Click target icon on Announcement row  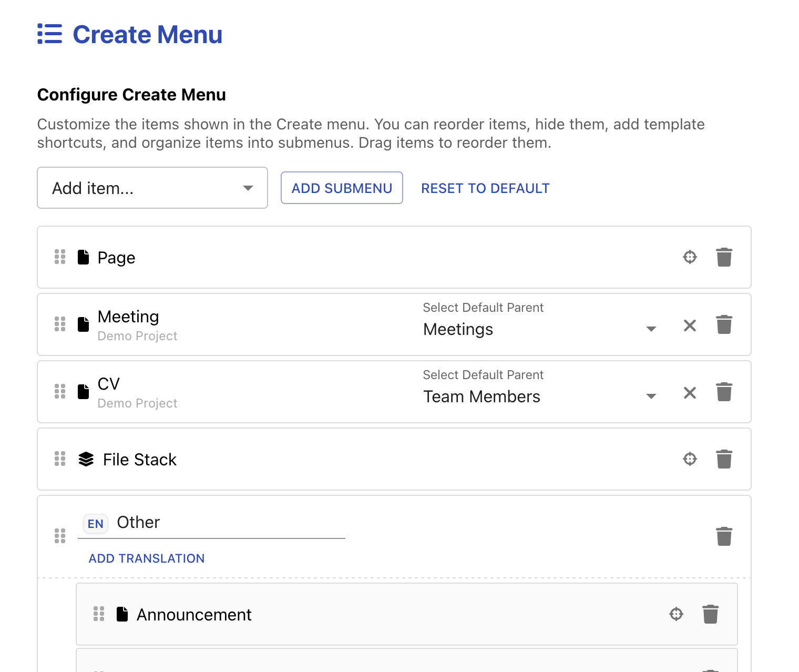coord(676,614)
